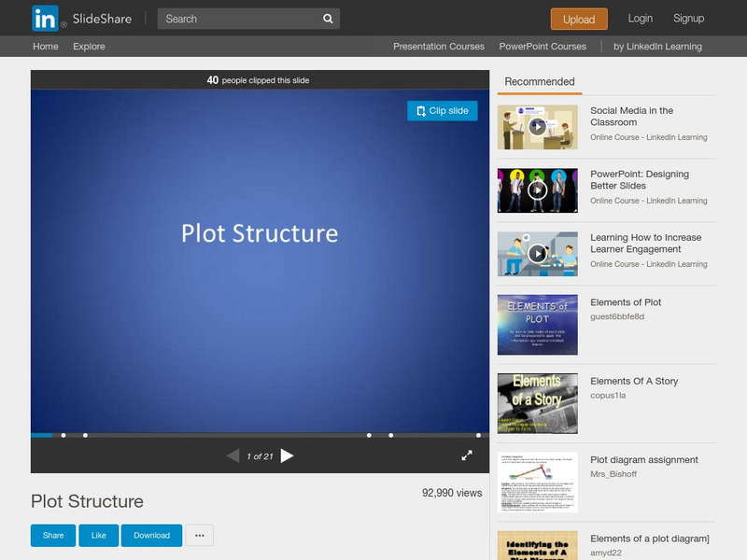
Task: Go to next slide with the right arrow
Action: [287, 455]
